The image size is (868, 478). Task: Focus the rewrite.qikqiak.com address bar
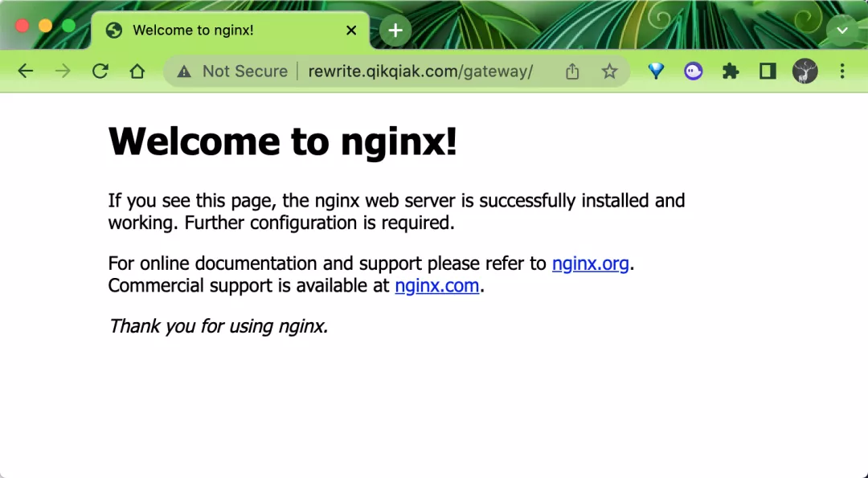pos(420,71)
